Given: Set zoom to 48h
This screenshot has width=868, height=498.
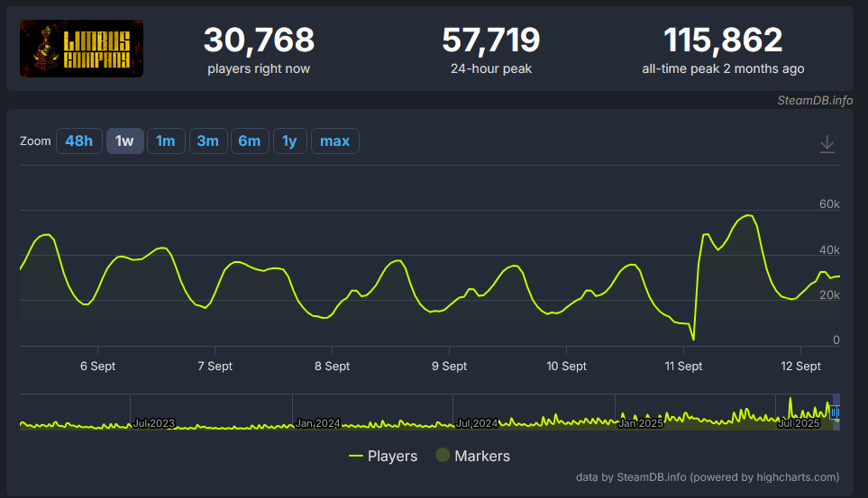Looking at the screenshot, I should (79, 141).
